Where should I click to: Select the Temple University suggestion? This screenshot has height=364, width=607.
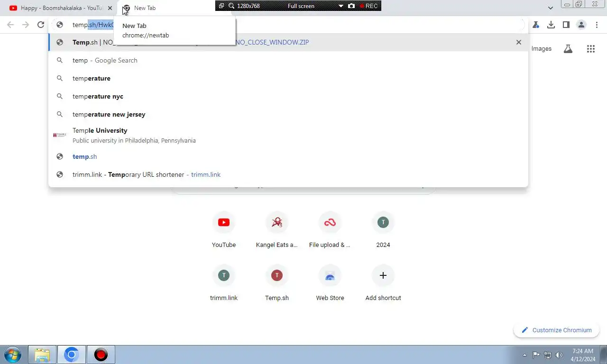coord(288,135)
